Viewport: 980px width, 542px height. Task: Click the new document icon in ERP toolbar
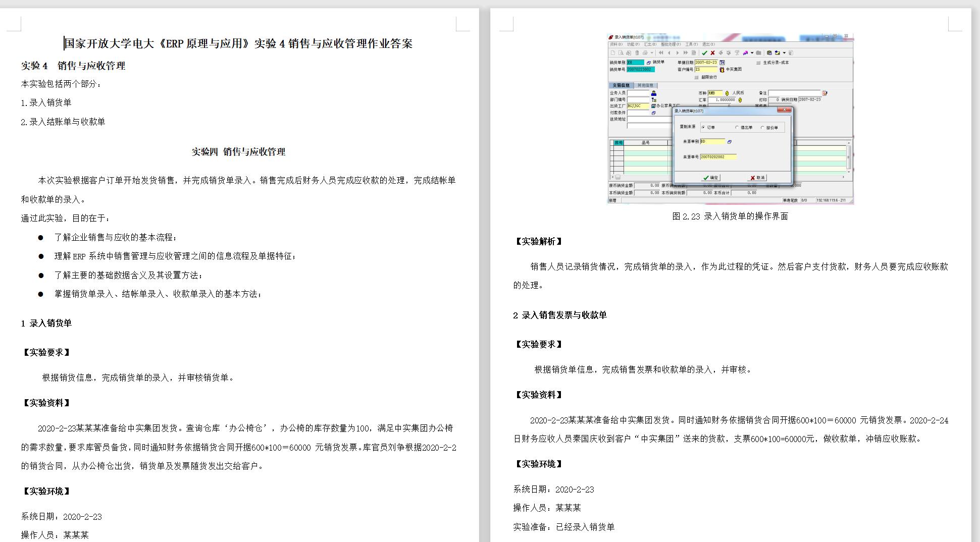tap(613, 52)
